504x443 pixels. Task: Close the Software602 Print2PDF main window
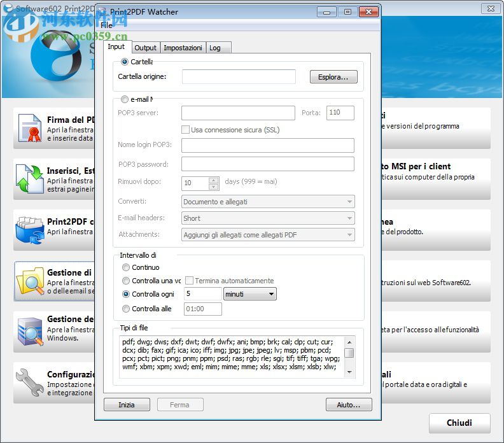pos(491,9)
